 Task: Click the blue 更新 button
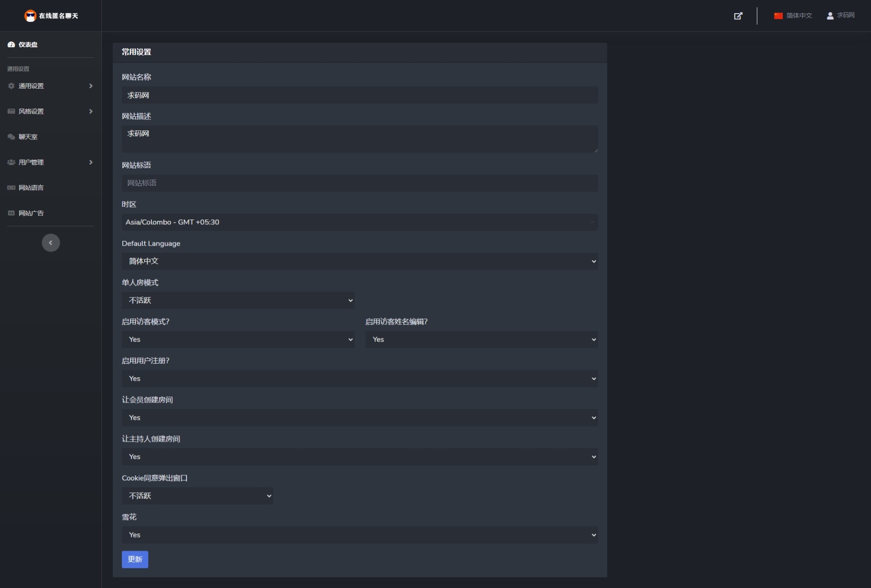point(135,559)
